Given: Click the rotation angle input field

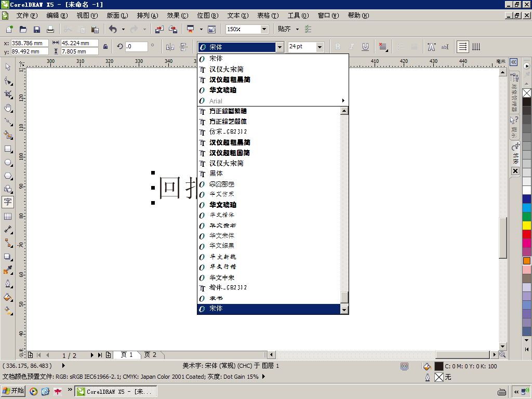Looking at the screenshot, I should click(x=137, y=46).
